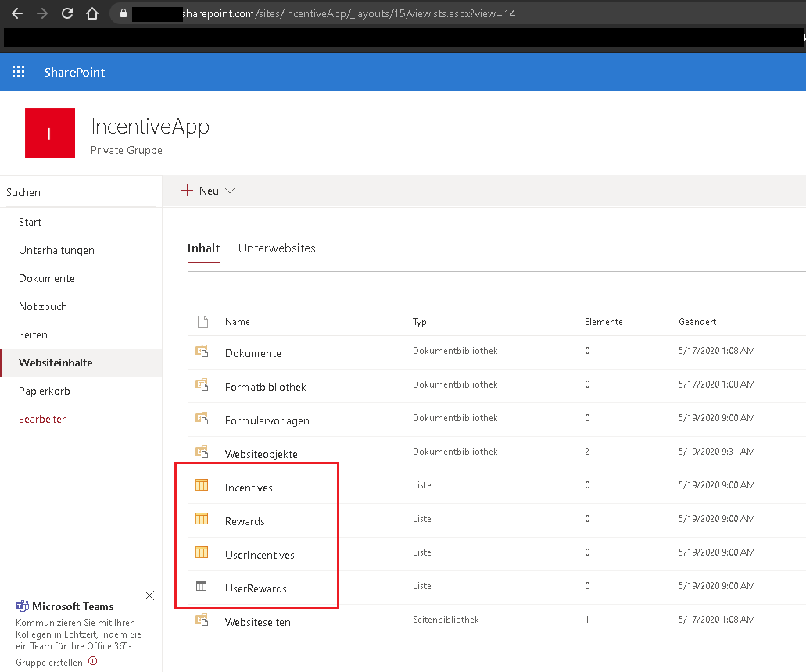Click the browser forward arrow
The width and height of the screenshot is (806, 672).
point(42,13)
